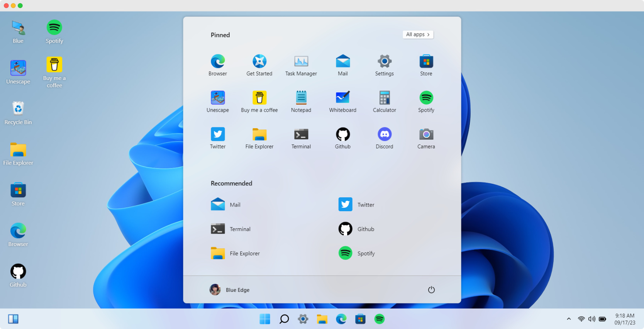Select the Browser desktop shortcut
This screenshot has height=329, width=644.
pyautogui.click(x=18, y=235)
